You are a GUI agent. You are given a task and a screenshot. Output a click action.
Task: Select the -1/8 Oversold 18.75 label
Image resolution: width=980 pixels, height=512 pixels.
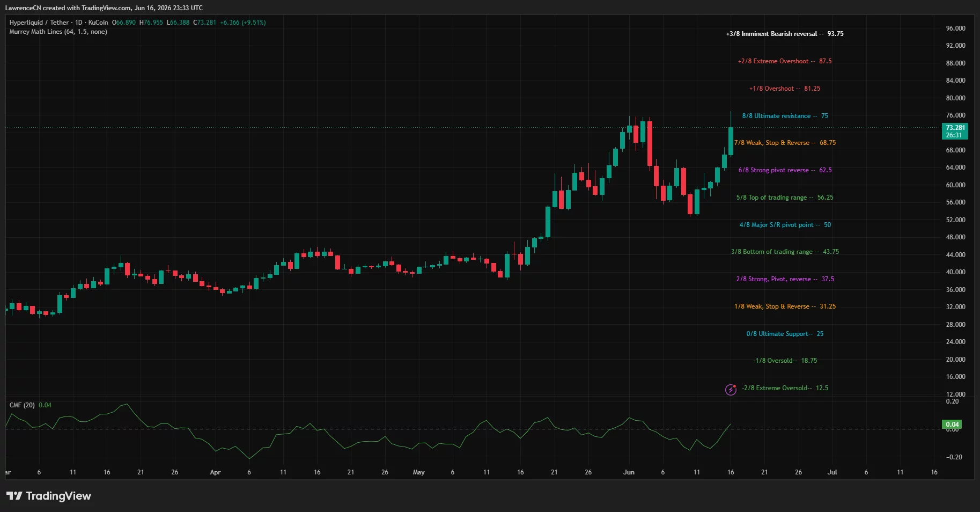(785, 361)
